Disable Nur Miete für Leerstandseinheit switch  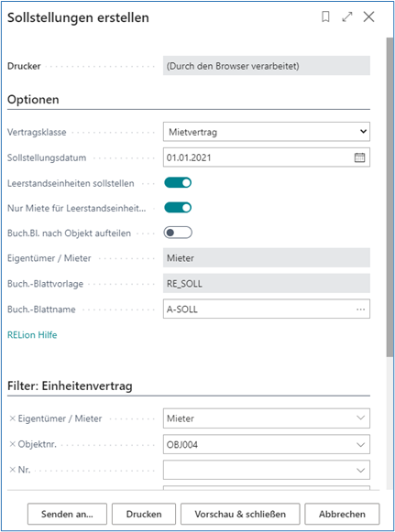(x=178, y=208)
